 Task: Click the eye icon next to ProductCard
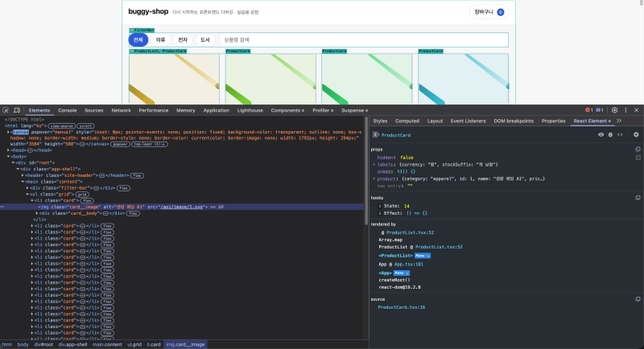point(601,134)
